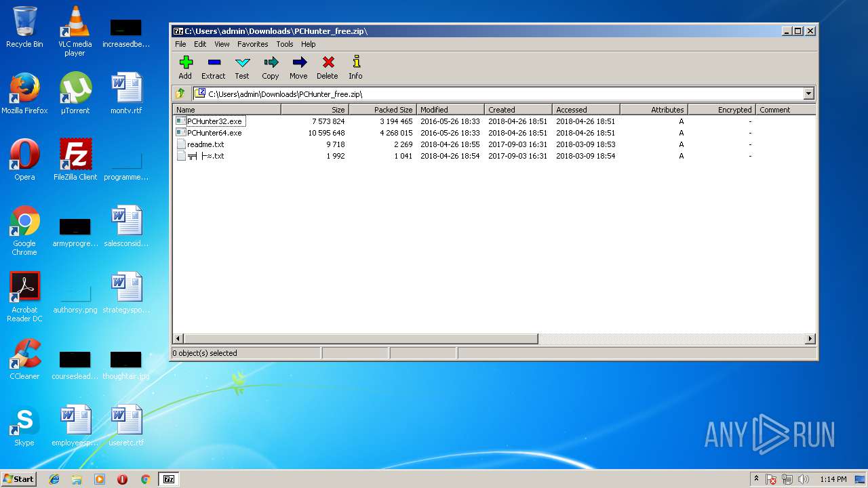This screenshot has height=488, width=868.
Task: Select PCHunter32.exe in the list
Action: click(214, 121)
